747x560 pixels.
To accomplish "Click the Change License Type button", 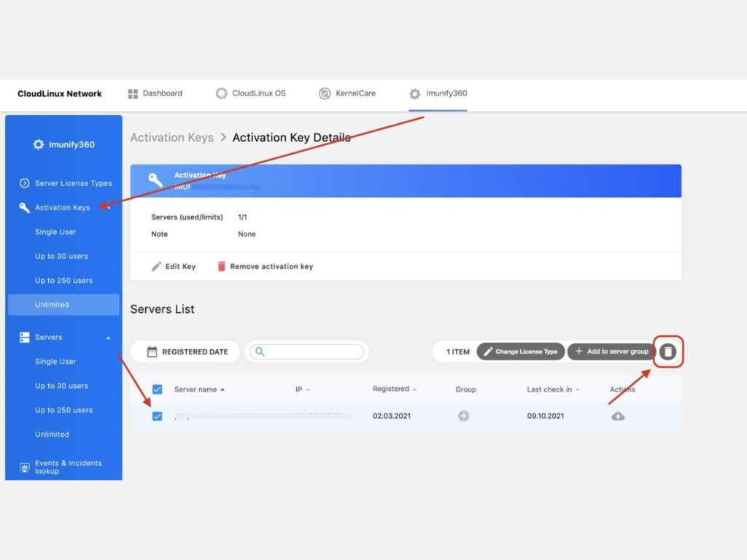I will [x=521, y=351].
